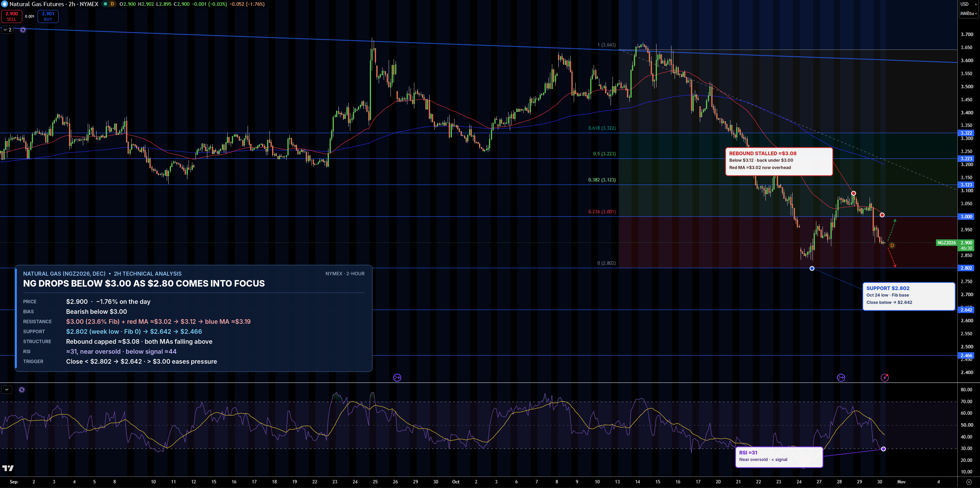
Task: Collapse the RSI pane legend chevron
Action: (7, 390)
